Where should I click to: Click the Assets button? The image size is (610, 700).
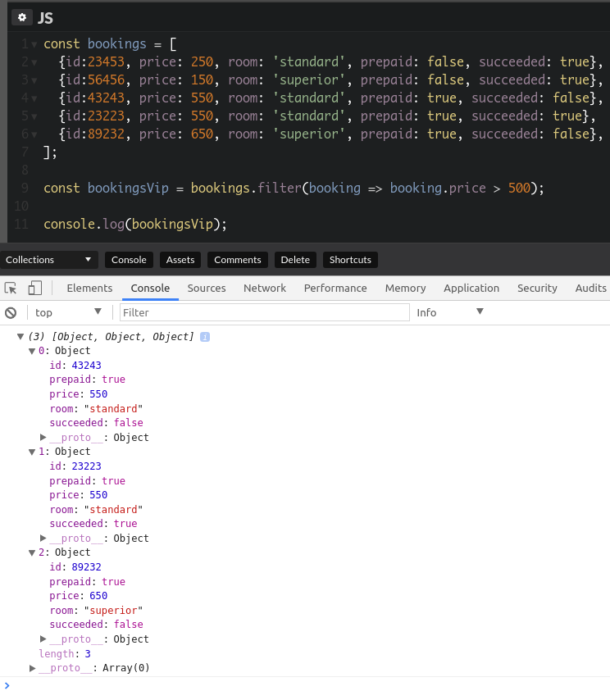tap(180, 260)
